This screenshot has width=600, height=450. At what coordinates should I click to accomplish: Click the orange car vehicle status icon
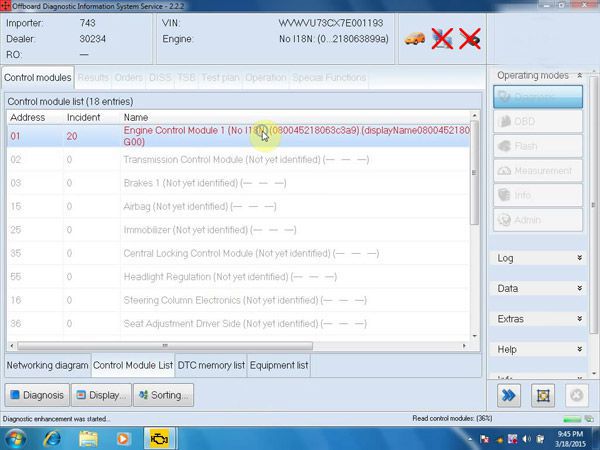coord(415,39)
